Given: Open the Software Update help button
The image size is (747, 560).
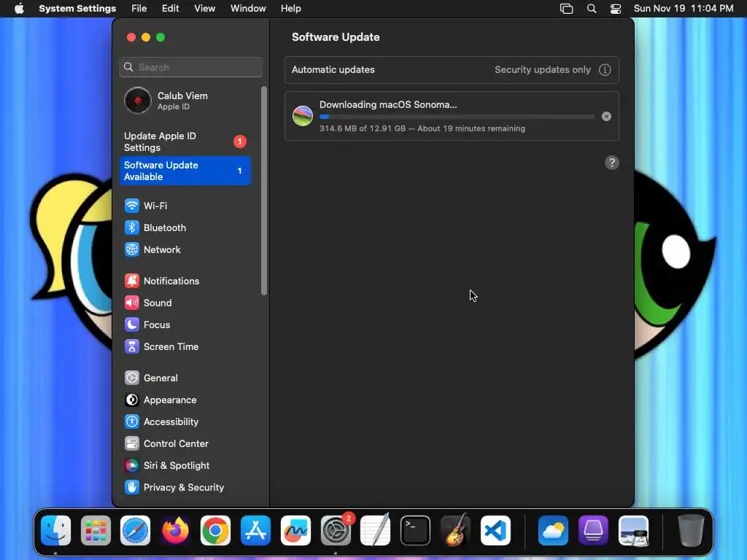Looking at the screenshot, I should click(x=612, y=163).
